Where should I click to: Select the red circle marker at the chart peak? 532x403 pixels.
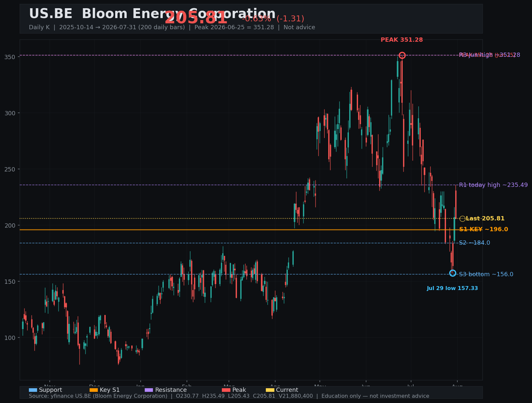click(x=402, y=55)
